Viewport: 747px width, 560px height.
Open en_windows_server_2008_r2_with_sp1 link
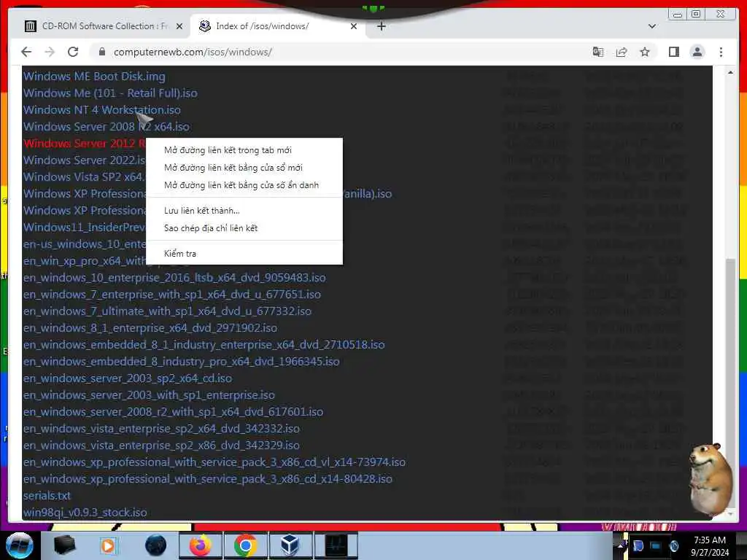click(x=174, y=412)
